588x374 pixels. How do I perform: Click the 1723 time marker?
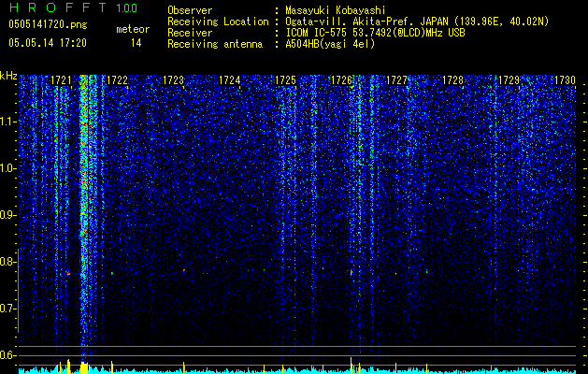pyautogui.click(x=173, y=79)
